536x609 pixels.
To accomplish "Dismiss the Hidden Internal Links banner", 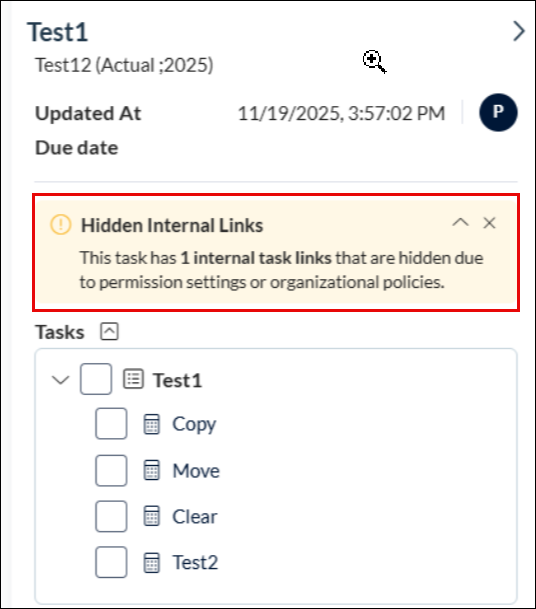I will point(489,223).
